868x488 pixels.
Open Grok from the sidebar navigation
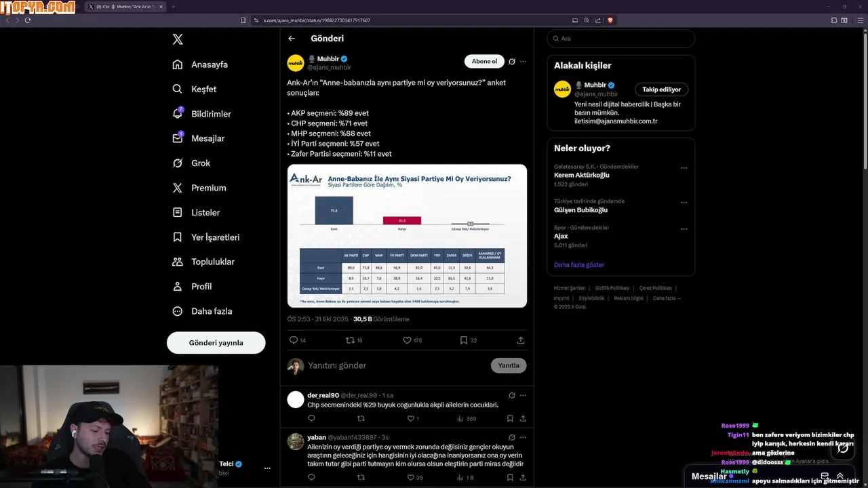[x=191, y=163]
